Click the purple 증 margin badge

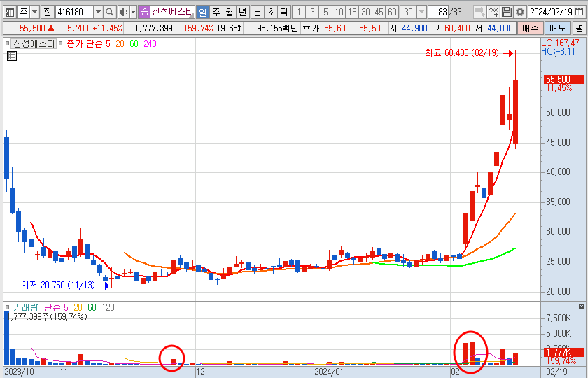[x=144, y=12]
